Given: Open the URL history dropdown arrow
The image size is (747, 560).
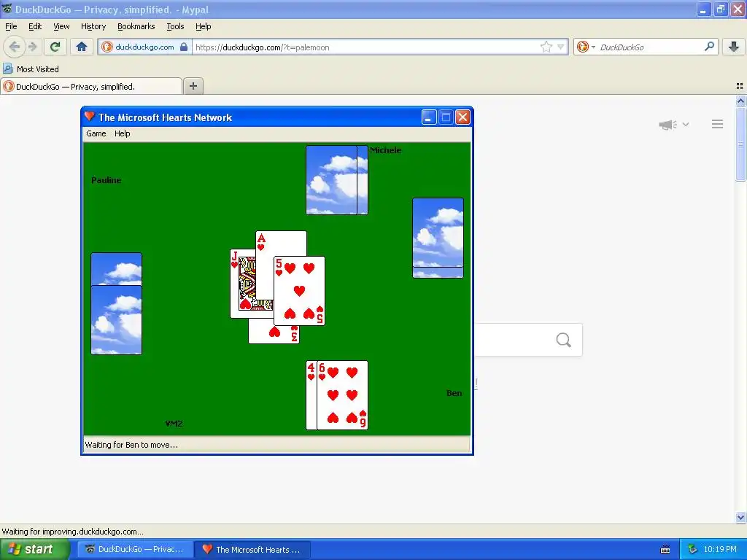Looking at the screenshot, I should click(561, 47).
